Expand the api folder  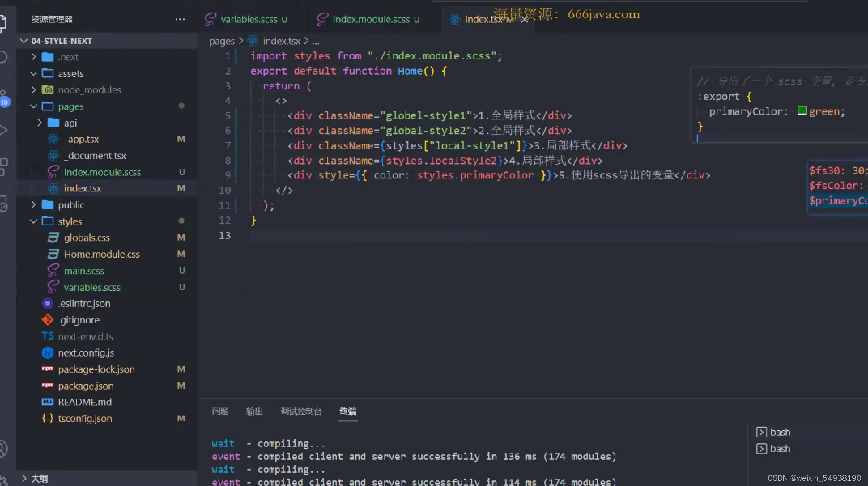(40, 123)
